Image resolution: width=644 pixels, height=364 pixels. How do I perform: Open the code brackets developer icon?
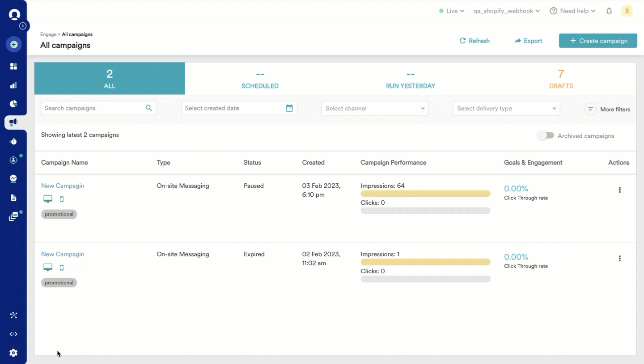pos(13,334)
